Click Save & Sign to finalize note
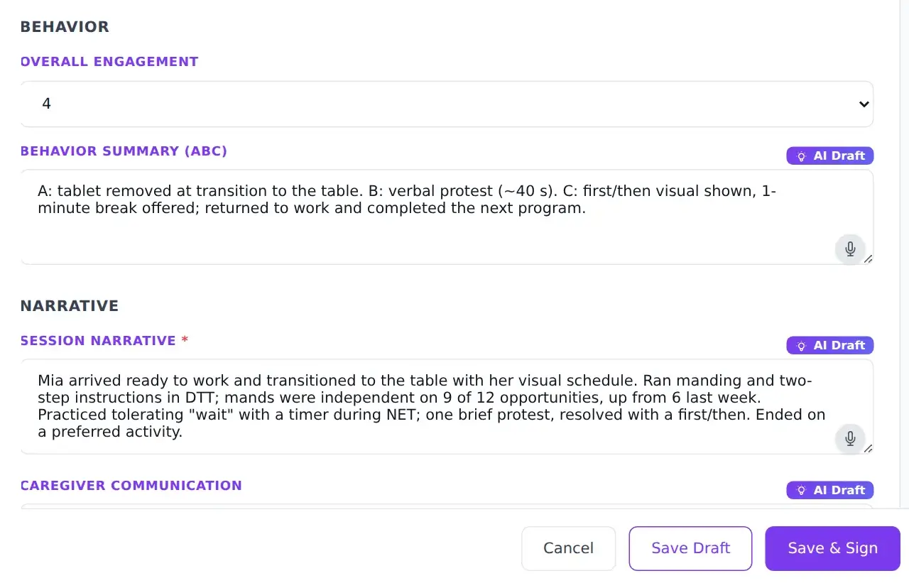Image resolution: width=909 pixels, height=588 pixels. click(832, 548)
